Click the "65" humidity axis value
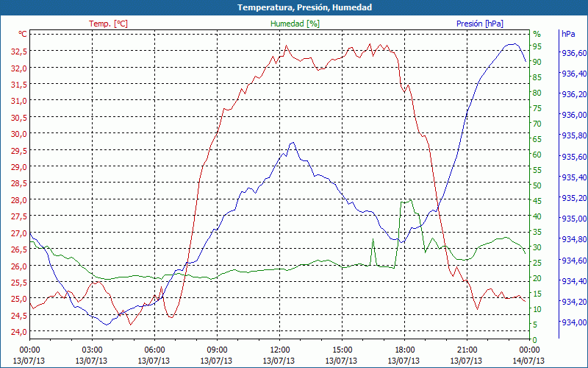 pyautogui.click(x=537, y=139)
